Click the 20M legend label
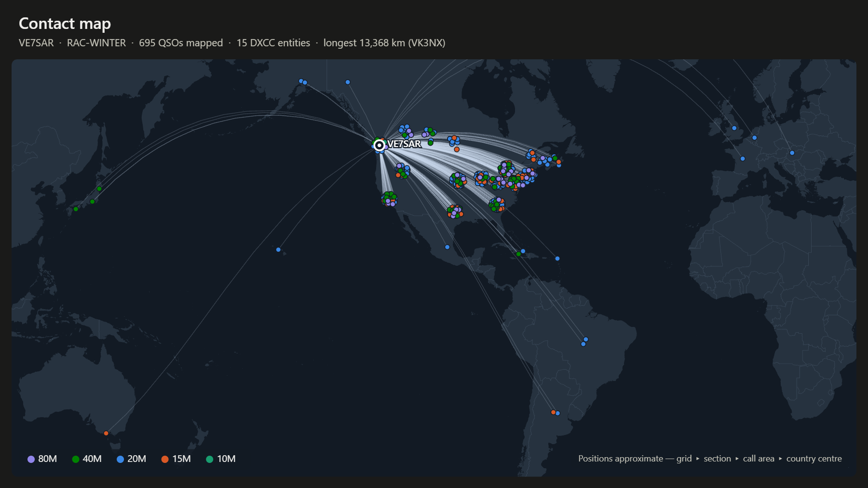 [x=137, y=459]
